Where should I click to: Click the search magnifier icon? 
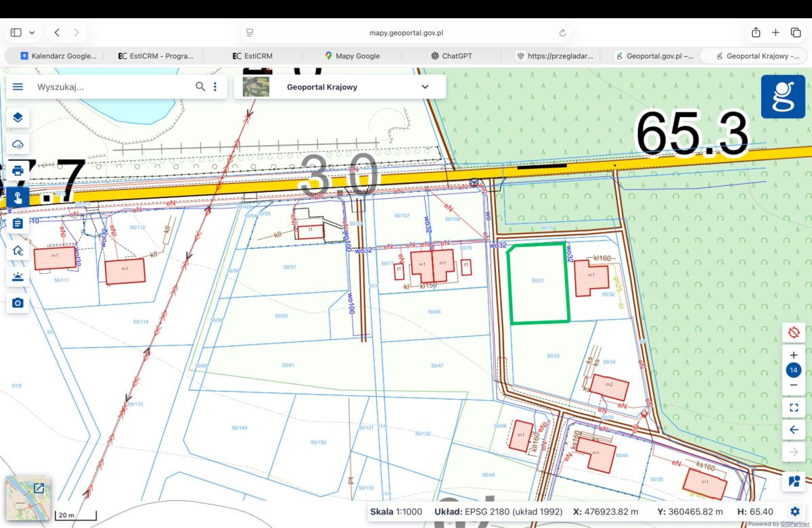[x=200, y=87]
